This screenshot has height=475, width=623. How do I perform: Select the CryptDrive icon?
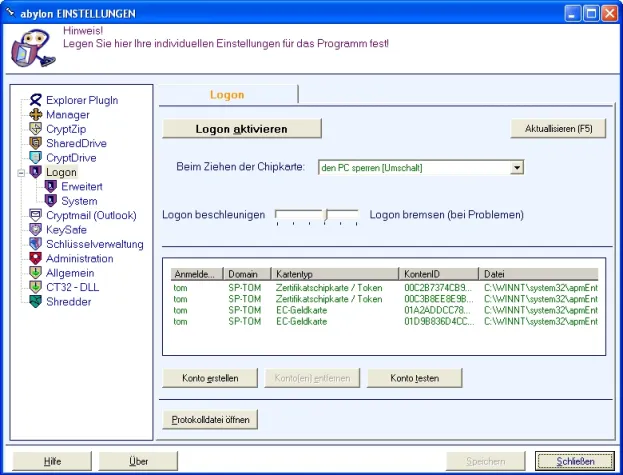pos(36,158)
